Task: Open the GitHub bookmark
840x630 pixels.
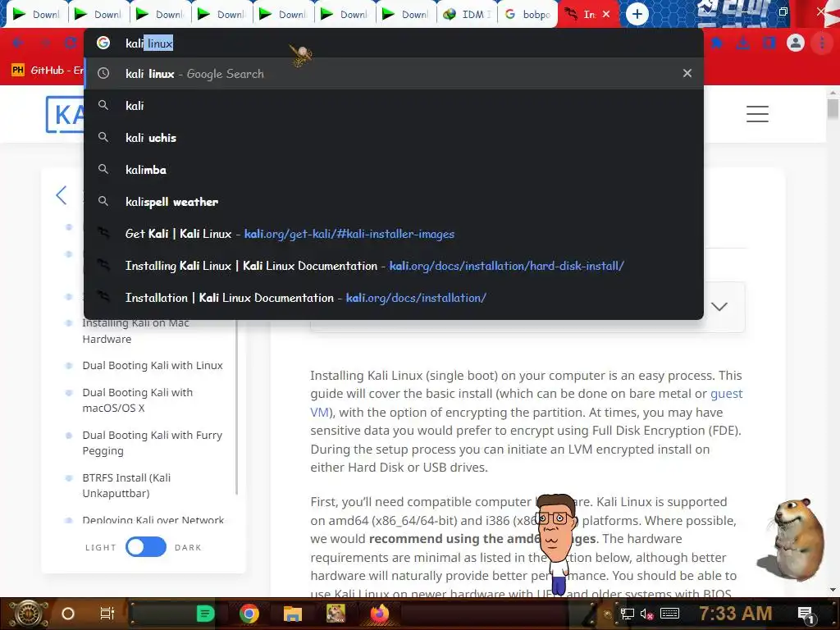Action: 47,71
